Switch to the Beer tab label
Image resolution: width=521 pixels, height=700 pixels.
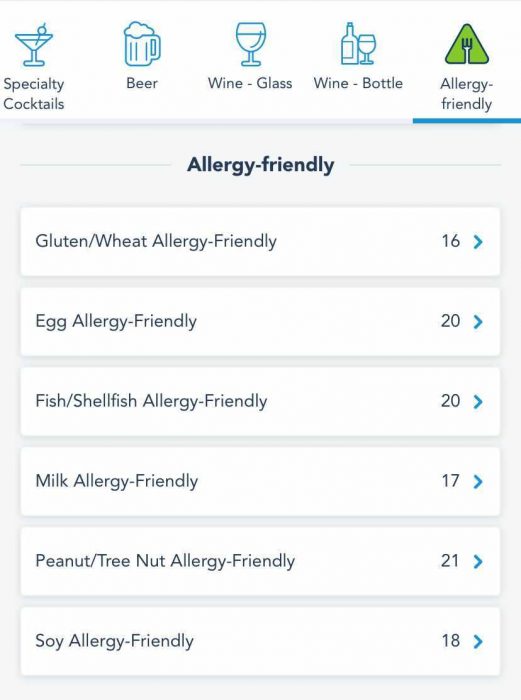click(142, 83)
